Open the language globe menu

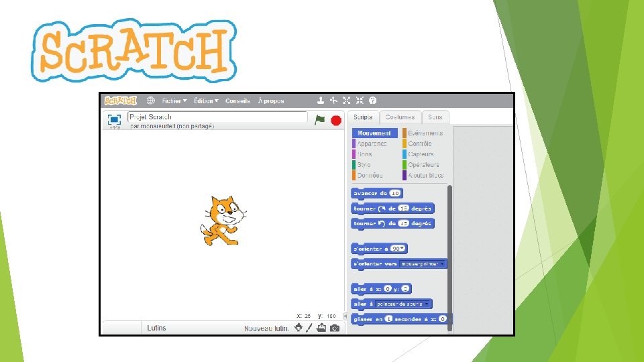(151, 101)
